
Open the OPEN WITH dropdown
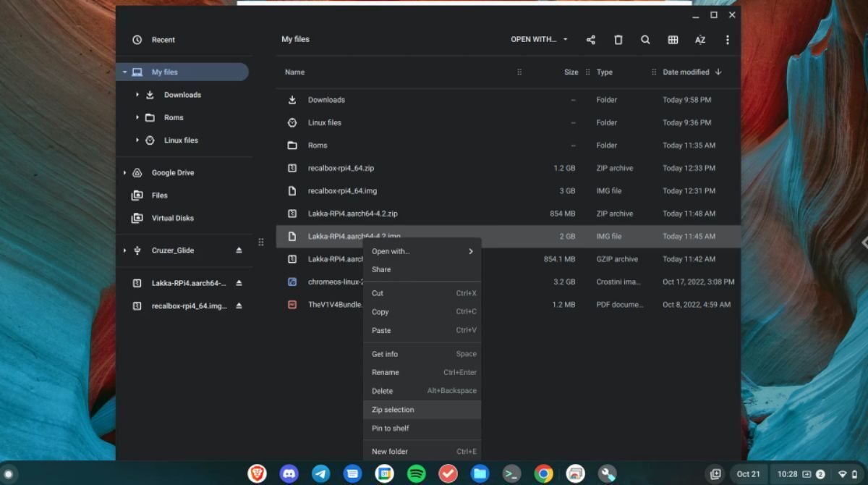pyautogui.click(x=539, y=40)
